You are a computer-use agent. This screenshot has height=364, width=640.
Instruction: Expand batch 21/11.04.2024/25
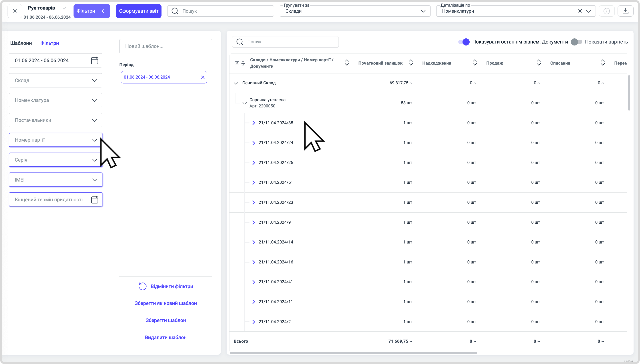pos(253,163)
